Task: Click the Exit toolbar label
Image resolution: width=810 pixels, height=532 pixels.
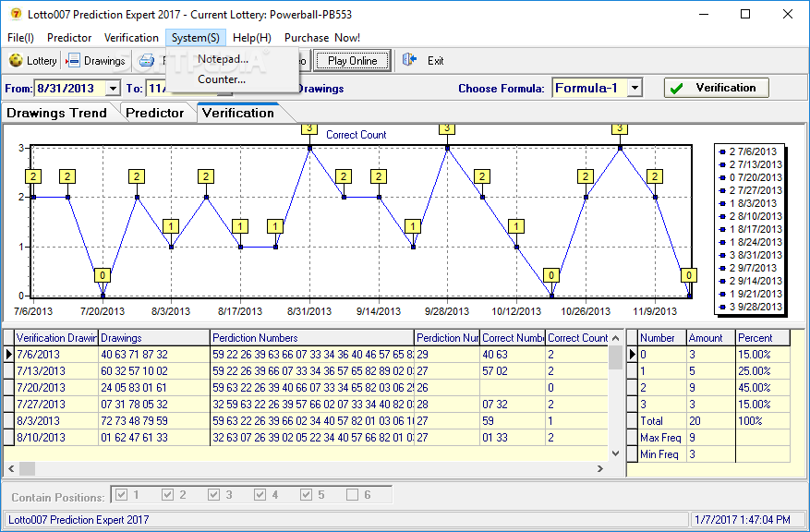Action: coord(435,60)
